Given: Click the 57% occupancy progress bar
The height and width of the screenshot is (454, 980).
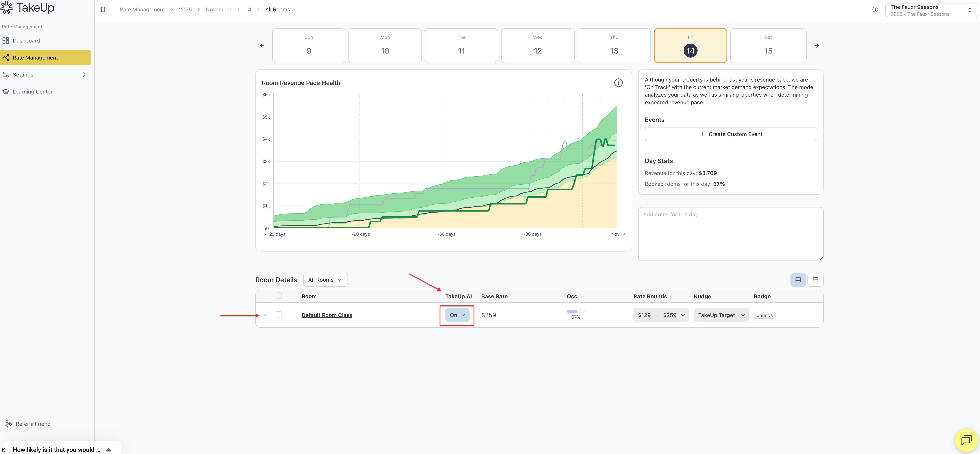Looking at the screenshot, I should pyautogui.click(x=576, y=311).
